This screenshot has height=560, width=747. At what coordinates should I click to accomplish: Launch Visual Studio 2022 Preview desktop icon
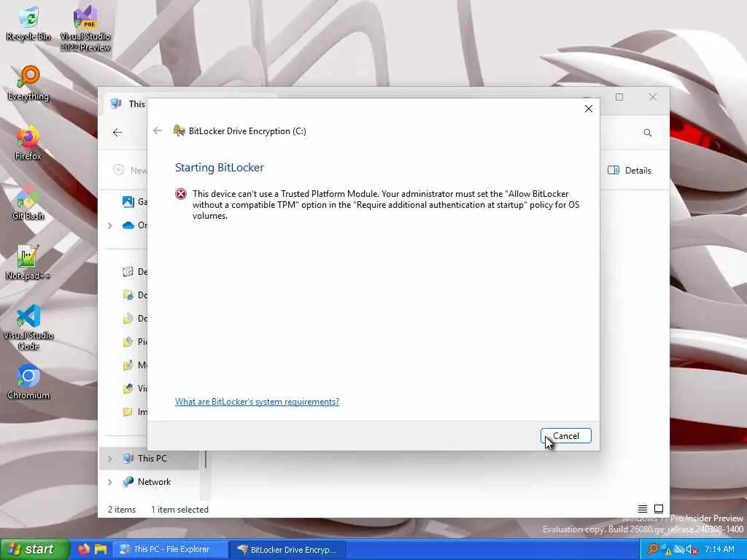85,28
